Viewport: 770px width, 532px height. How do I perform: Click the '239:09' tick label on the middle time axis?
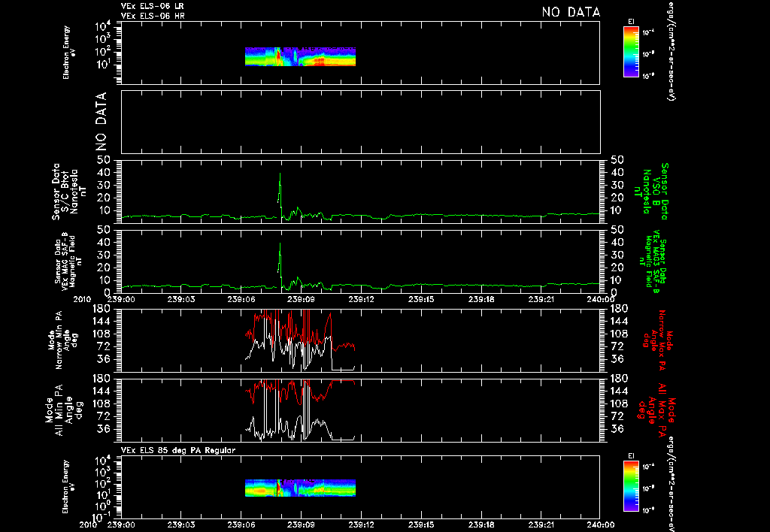[301, 299]
